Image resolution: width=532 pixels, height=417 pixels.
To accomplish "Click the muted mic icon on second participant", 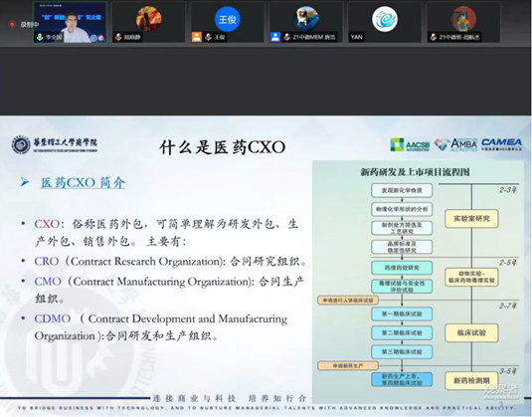I will coord(118,37).
